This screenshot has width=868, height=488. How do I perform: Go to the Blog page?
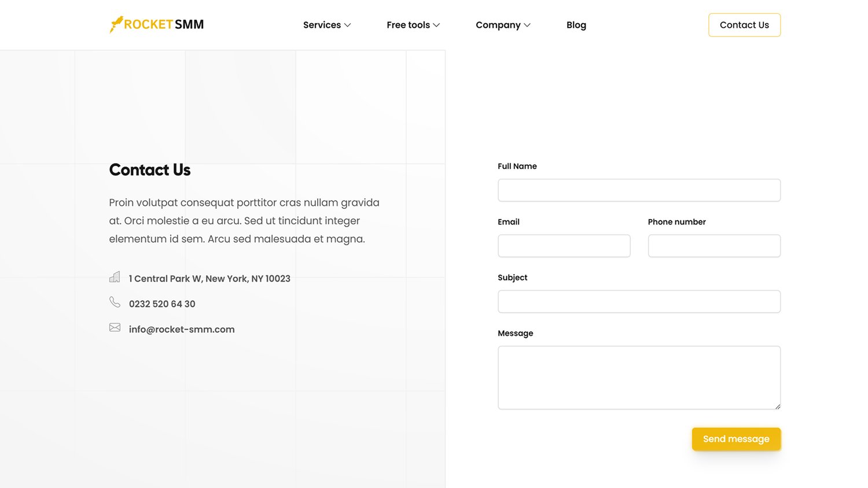576,25
